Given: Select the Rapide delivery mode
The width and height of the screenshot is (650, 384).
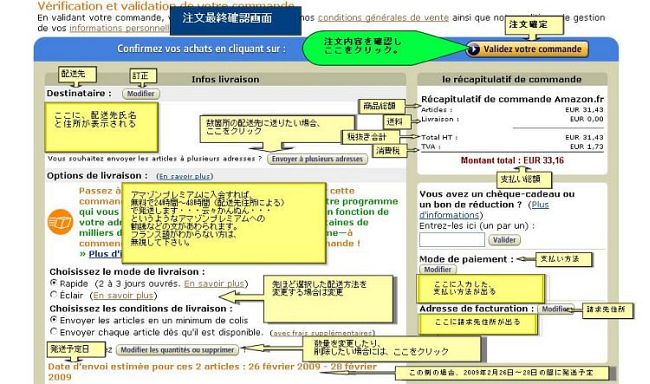Looking at the screenshot, I should click(x=53, y=283).
